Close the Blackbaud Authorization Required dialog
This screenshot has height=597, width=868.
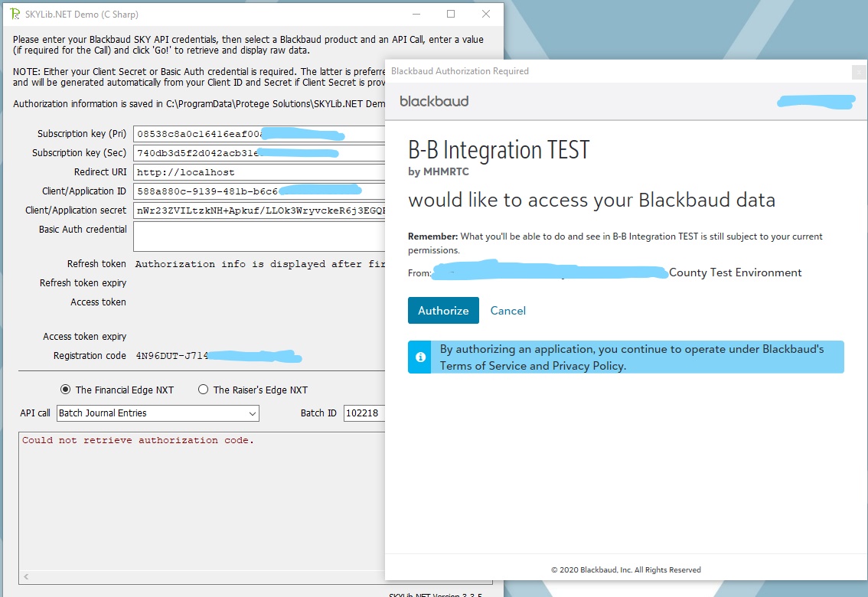(x=859, y=71)
